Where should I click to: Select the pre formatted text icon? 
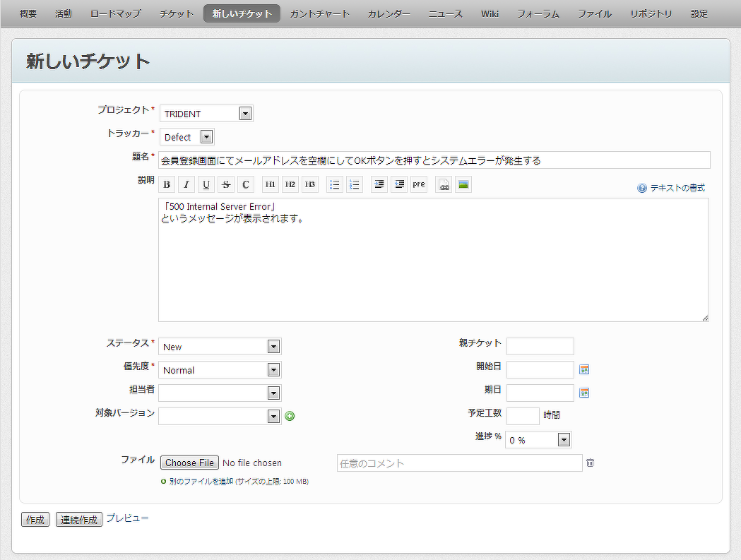pos(418,184)
